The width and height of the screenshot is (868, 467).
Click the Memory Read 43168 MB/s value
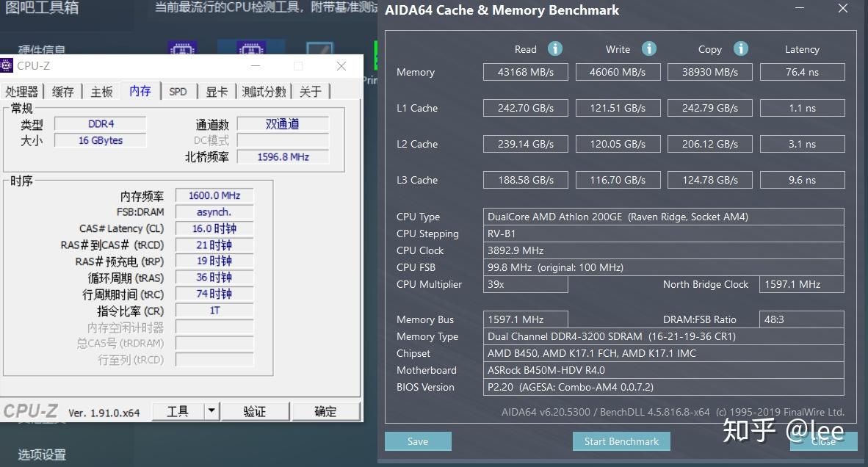pos(526,72)
